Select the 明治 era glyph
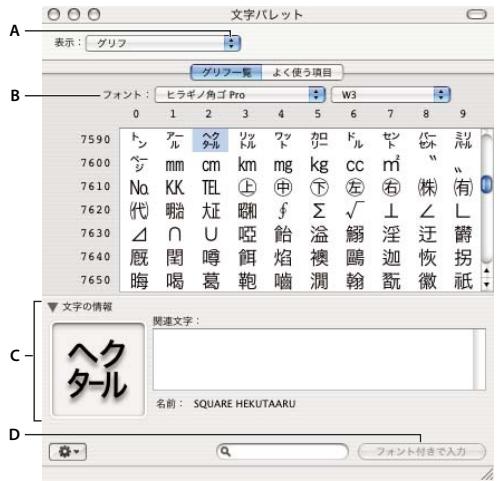 click(x=175, y=211)
